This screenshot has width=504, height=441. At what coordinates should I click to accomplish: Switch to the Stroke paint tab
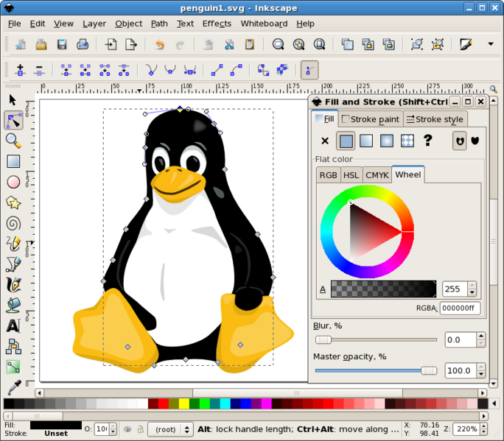[x=371, y=119]
